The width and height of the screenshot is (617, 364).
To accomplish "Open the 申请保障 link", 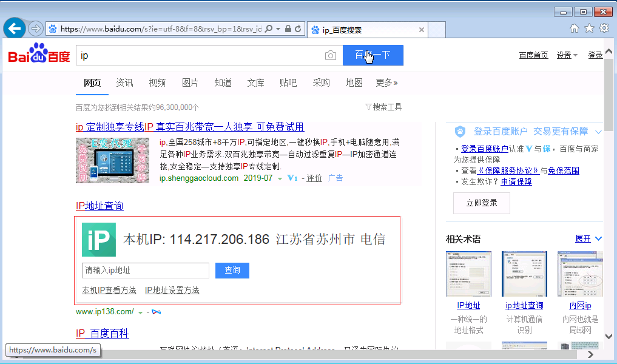I will (516, 182).
